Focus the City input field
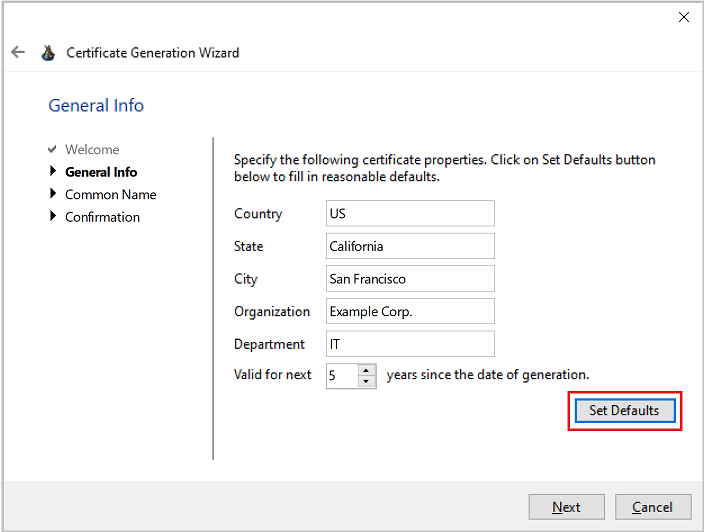 pyautogui.click(x=410, y=279)
